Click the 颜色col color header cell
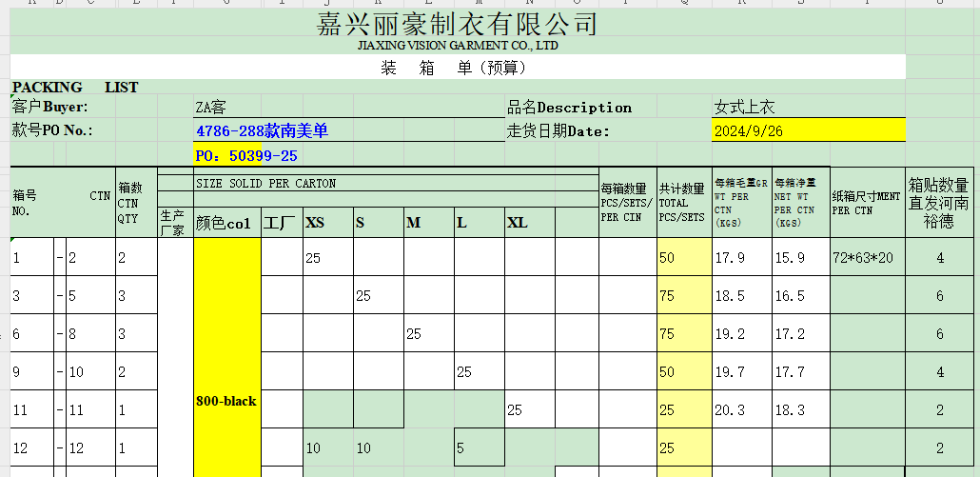The width and height of the screenshot is (980, 477). [224, 224]
